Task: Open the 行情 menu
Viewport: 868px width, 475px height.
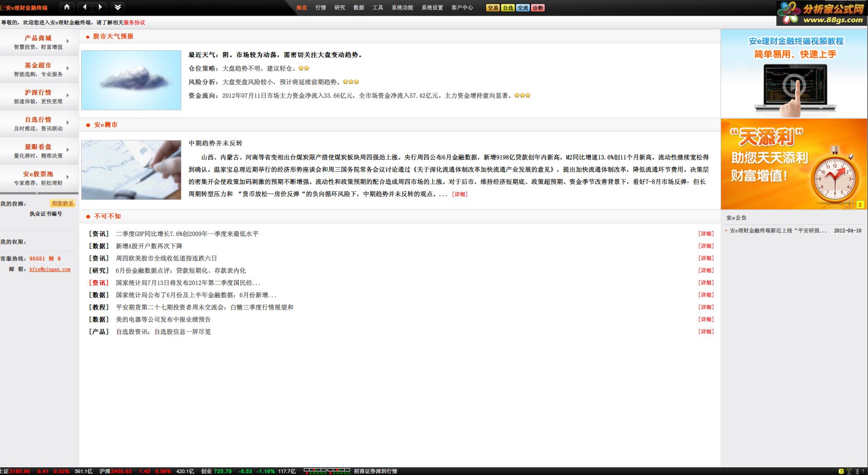Action: pyautogui.click(x=321, y=8)
